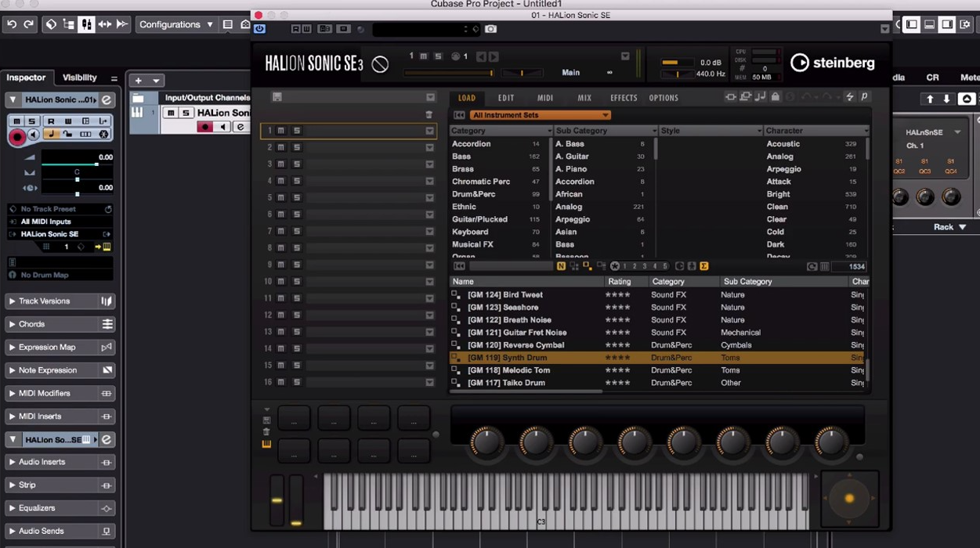980x548 pixels.
Task: Click the constrain delay compensation icon
Action: coord(51,24)
